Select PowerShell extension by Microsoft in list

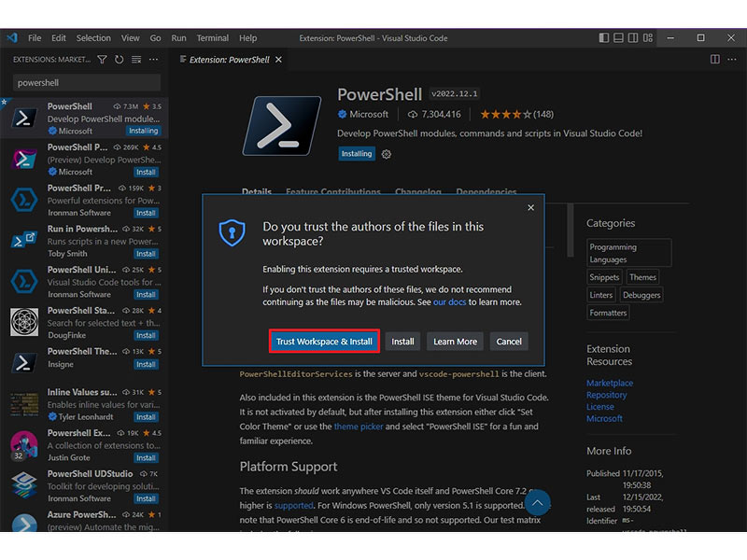pos(85,119)
